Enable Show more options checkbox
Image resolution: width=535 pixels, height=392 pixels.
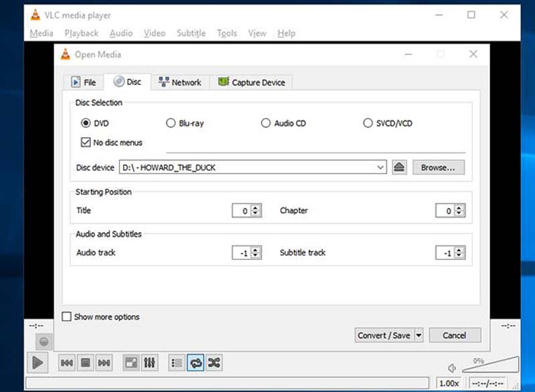coord(66,316)
